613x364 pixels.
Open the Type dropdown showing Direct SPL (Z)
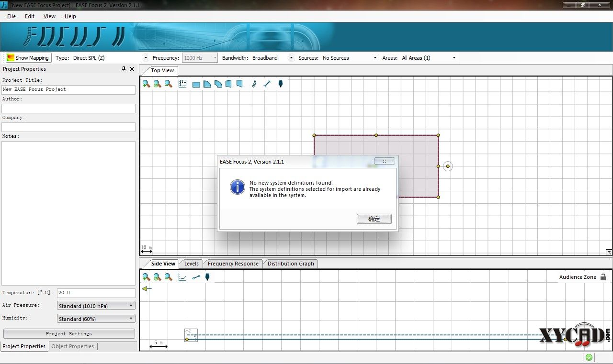110,58
